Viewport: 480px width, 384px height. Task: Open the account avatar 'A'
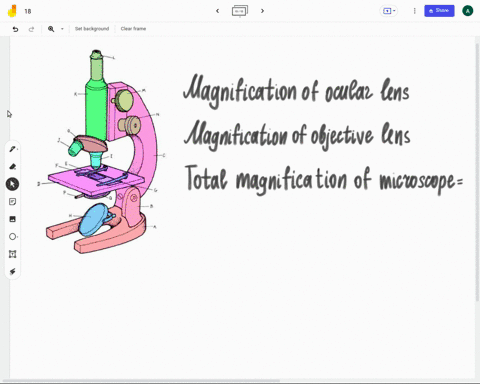click(468, 11)
